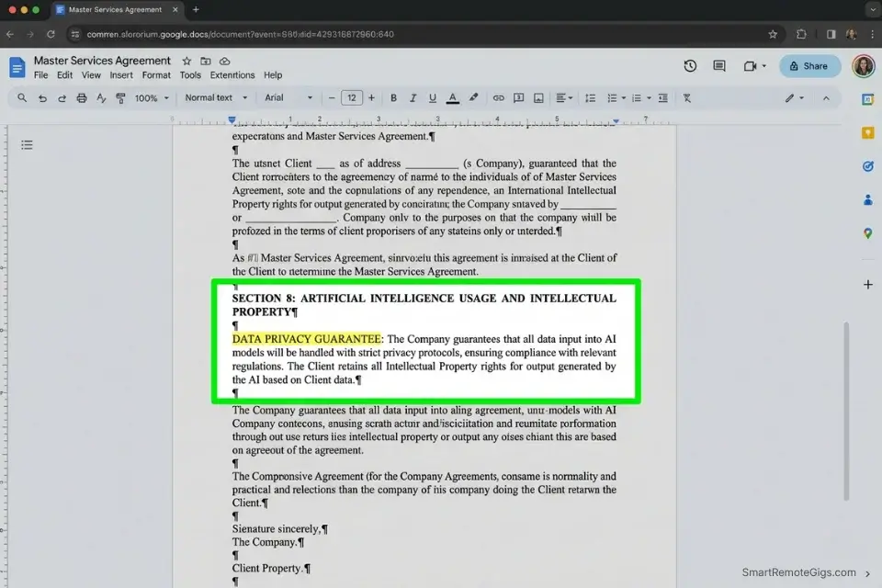Image resolution: width=882 pixels, height=588 pixels.
Task: Open the numbered list options arrow
Action: 649,98
